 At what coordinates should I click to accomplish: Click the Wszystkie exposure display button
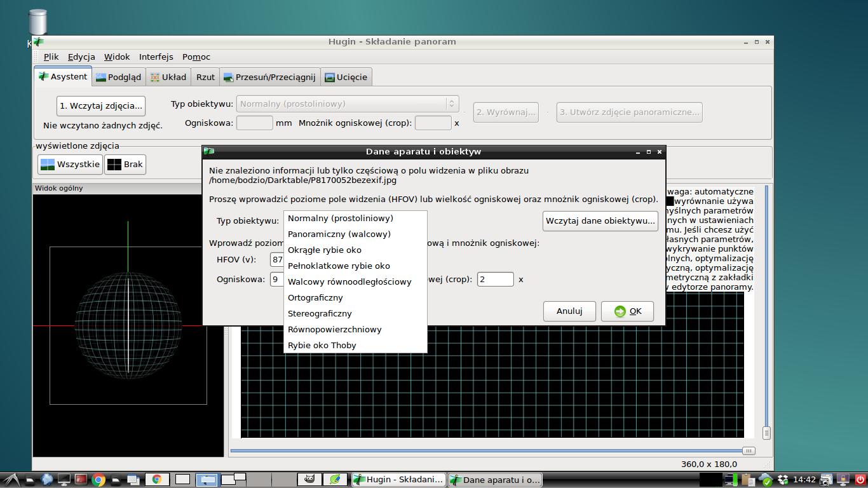70,165
